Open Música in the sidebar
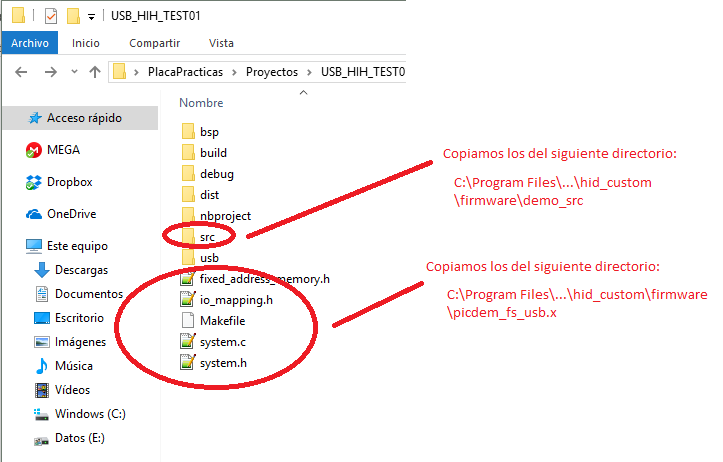Viewport: 723px width, 462px height. click(74, 366)
